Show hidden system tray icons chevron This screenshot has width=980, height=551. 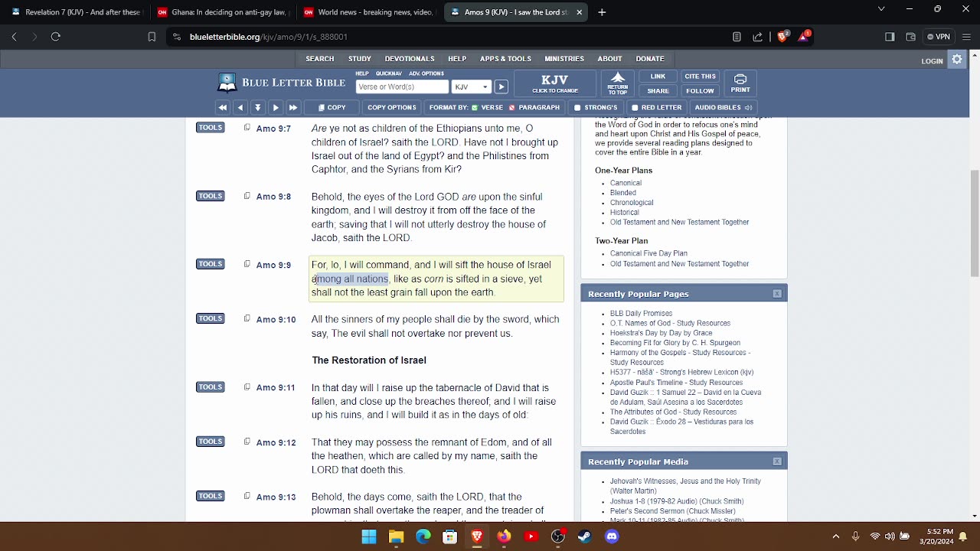[835, 536]
